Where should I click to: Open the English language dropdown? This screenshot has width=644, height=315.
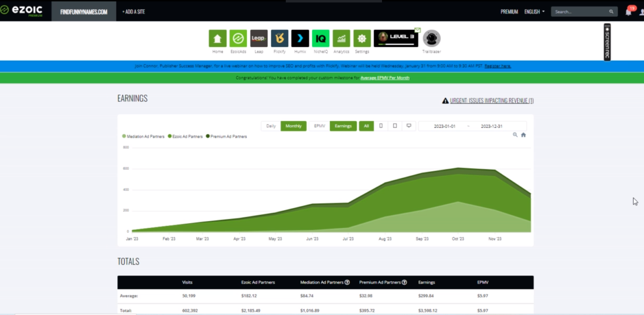534,12
